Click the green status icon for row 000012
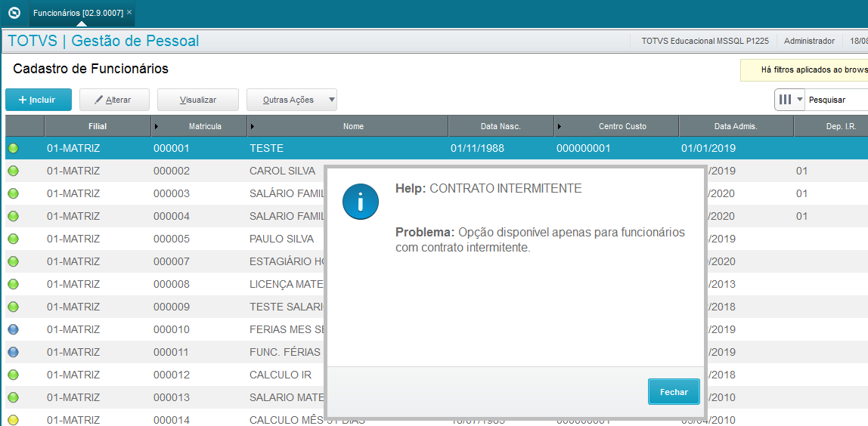The width and height of the screenshot is (868, 426). click(14, 375)
